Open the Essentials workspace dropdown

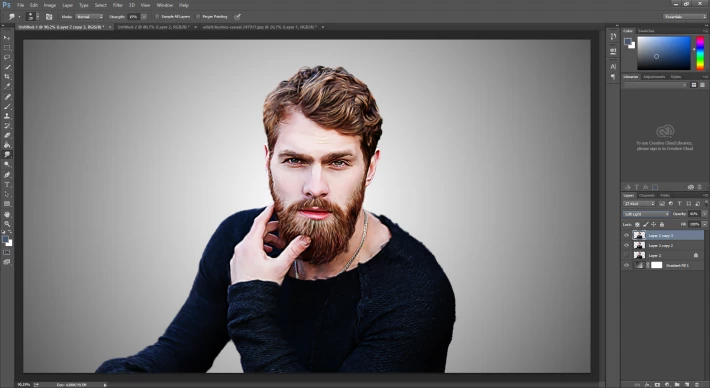[x=685, y=17]
